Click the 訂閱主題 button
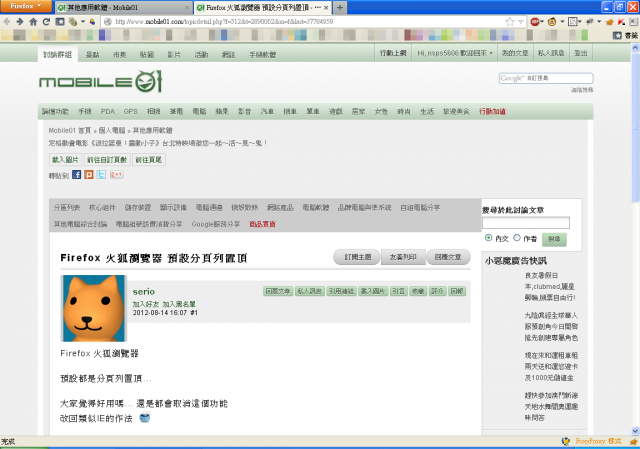640x449 pixels. click(357, 257)
